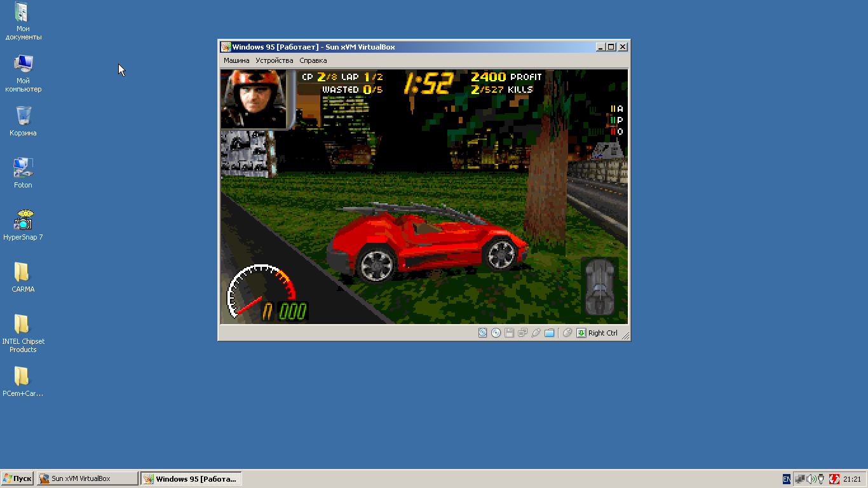The width and height of the screenshot is (868, 488).
Task: Select the CARMA folder on desktop
Action: [23, 278]
